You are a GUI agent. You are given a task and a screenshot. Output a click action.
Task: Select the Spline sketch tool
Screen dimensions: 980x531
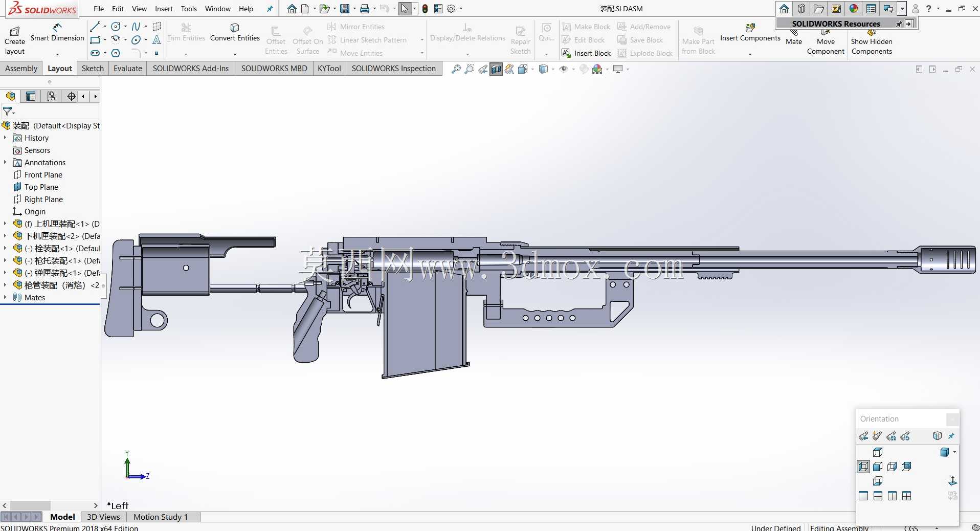[x=136, y=27]
